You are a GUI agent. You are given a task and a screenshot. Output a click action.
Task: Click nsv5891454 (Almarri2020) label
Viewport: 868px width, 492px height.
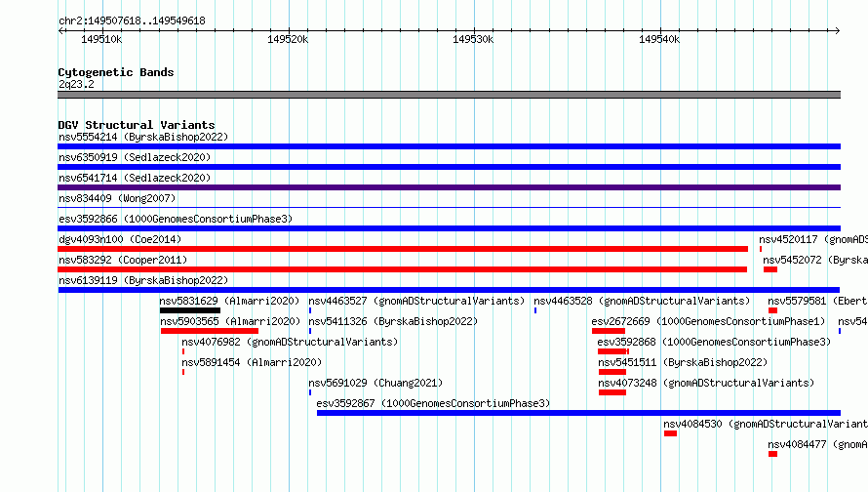click(252, 362)
